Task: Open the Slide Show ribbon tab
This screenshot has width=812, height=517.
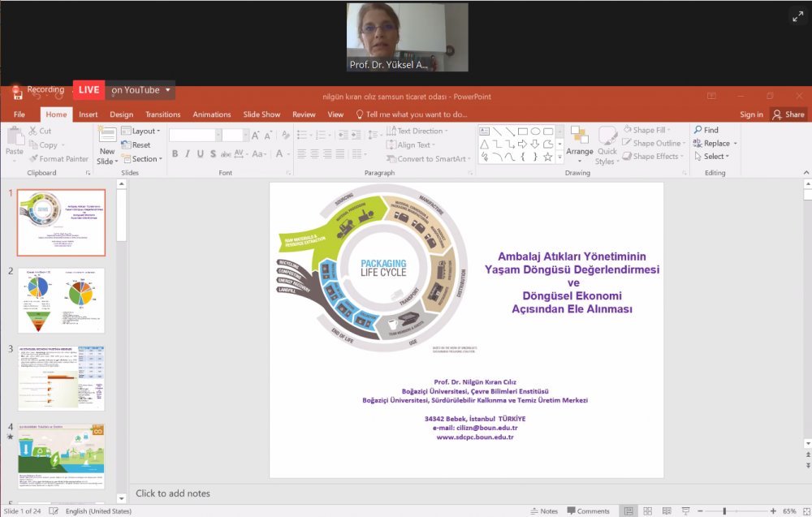Action: click(x=261, y=114)
